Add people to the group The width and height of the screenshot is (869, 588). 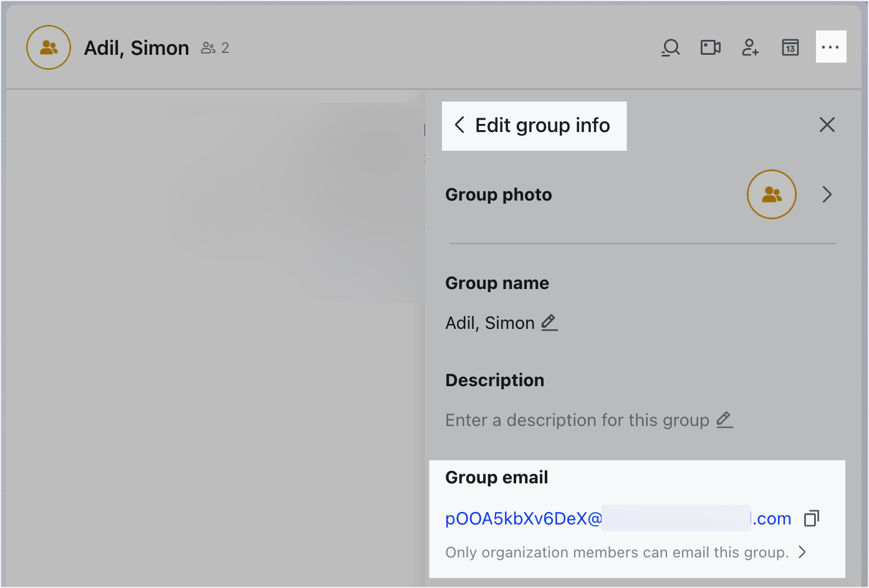(750, 47)
